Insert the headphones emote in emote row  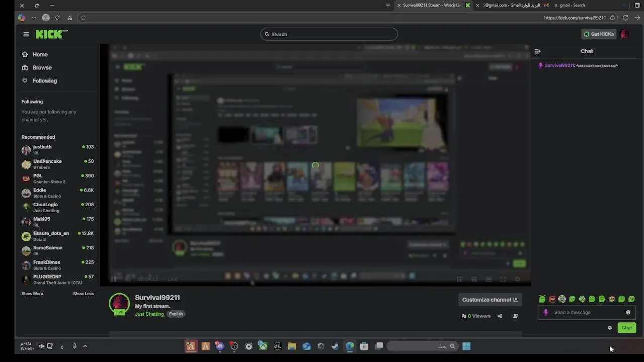(562, 299)
